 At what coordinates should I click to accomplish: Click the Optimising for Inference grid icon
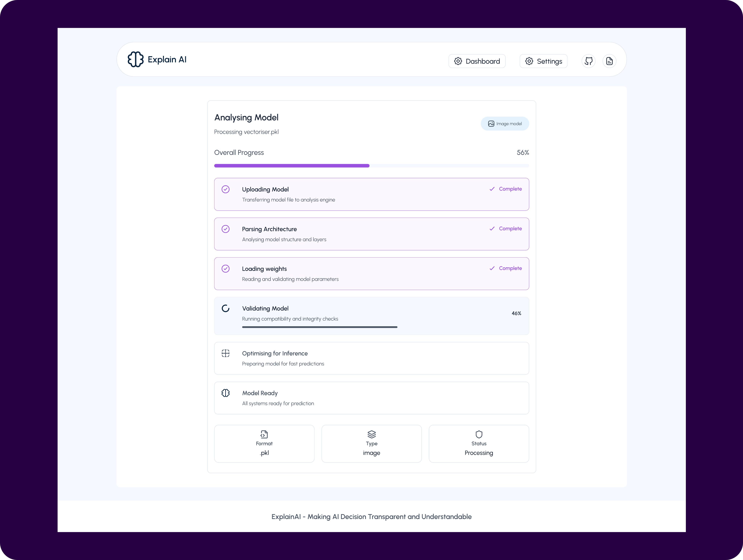pyautogui.click(x=226, y=353)
